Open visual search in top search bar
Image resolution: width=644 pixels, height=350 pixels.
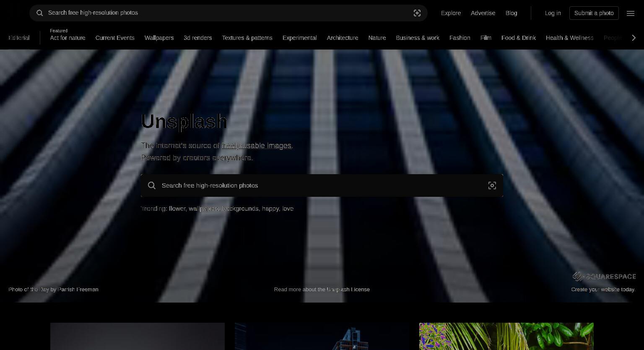[417, 13]
